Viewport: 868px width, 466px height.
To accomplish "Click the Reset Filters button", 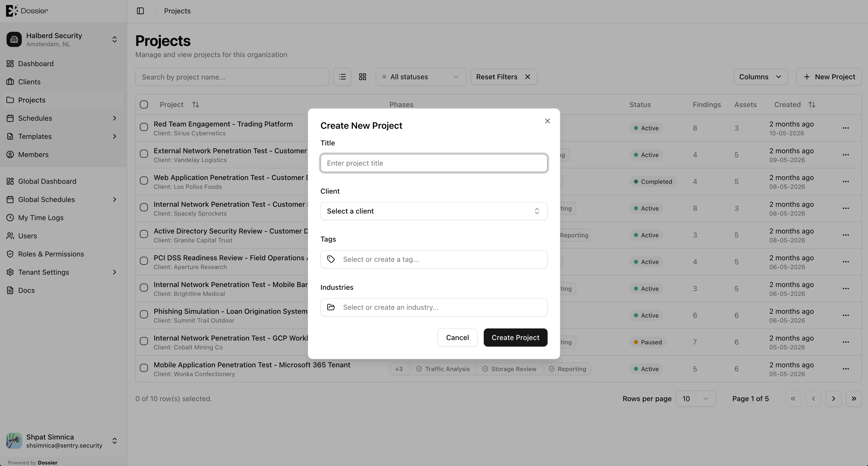I will 503,77.
